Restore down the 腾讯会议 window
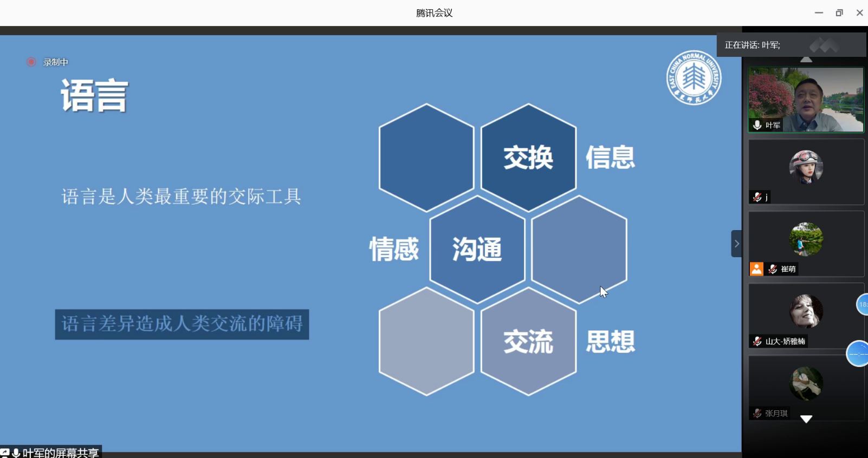The image size is (868, 458). pyautogui.click(x=839, y=13)
